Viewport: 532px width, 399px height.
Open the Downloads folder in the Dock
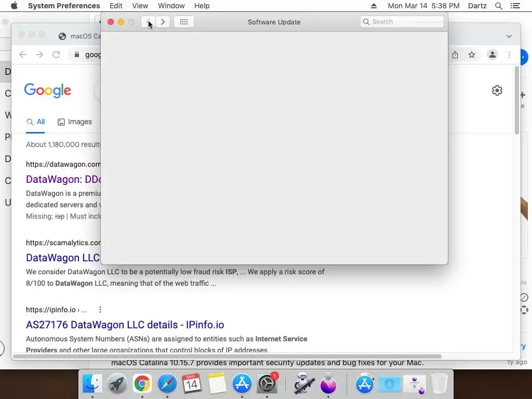pos(389,384)
